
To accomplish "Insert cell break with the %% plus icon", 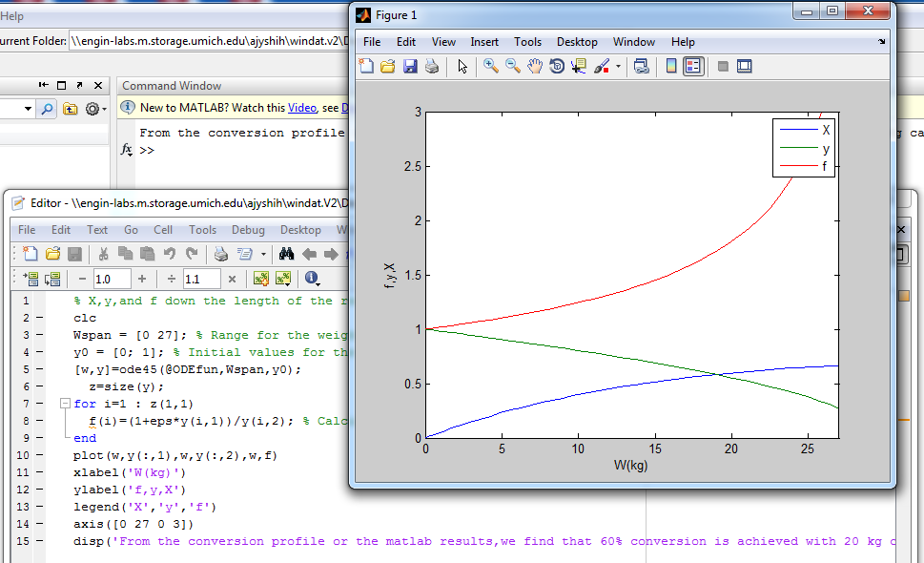I will click(261, 279).
